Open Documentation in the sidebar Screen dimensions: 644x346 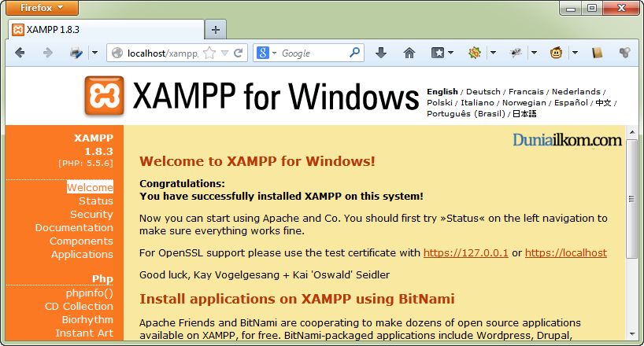click(74, 227)
